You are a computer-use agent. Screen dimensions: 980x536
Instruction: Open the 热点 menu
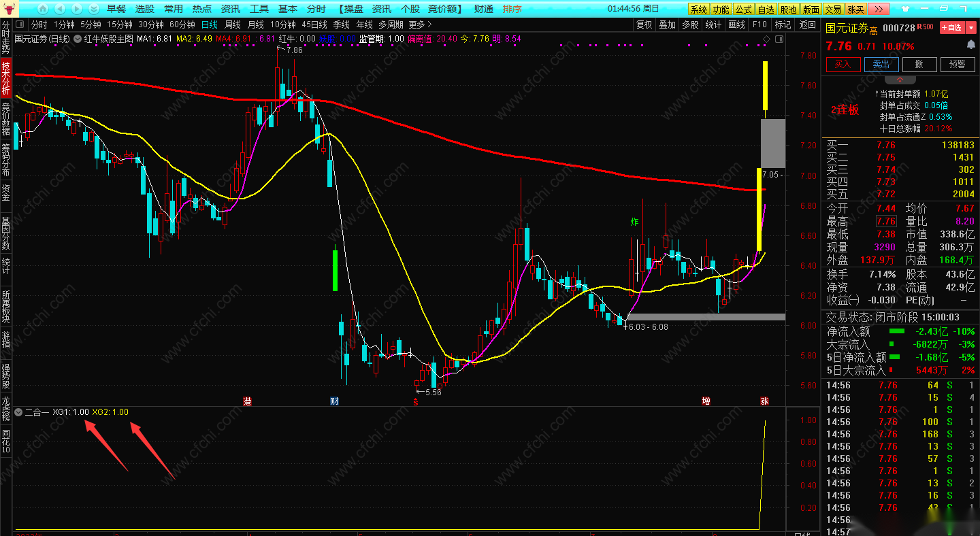pos(202,9)
